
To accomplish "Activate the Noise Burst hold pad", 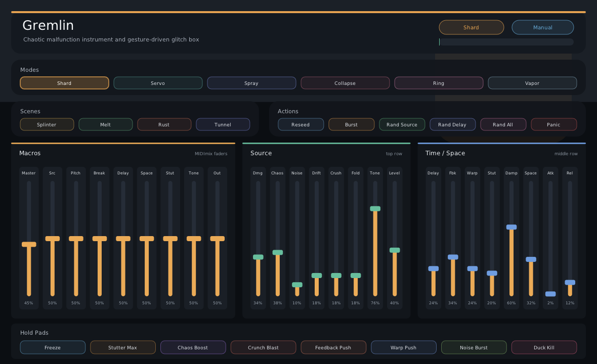I will pyautogui.click(x=474, y=347).
